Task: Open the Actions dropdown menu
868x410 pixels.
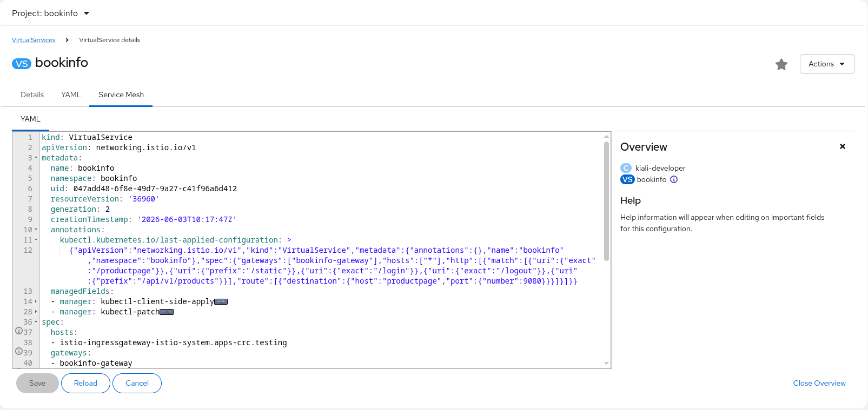Action: point(827,64)
